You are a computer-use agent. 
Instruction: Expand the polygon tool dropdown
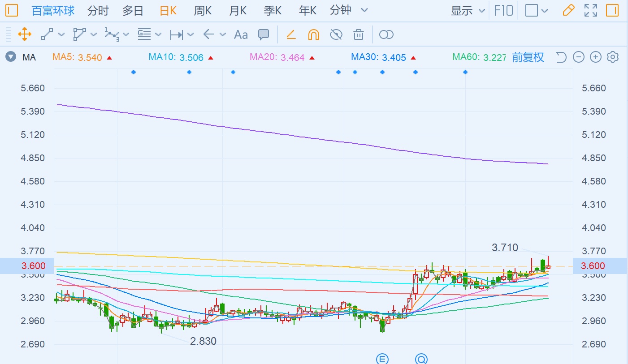(94, 34)
